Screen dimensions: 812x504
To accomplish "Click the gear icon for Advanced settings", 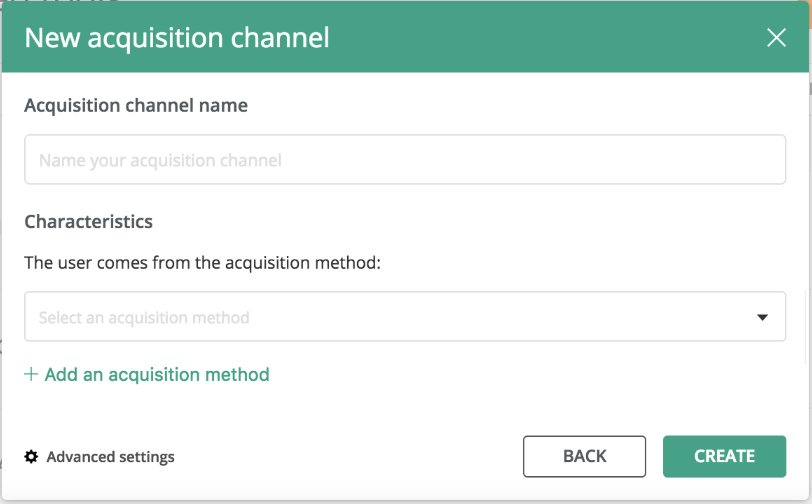I will 31,457.
